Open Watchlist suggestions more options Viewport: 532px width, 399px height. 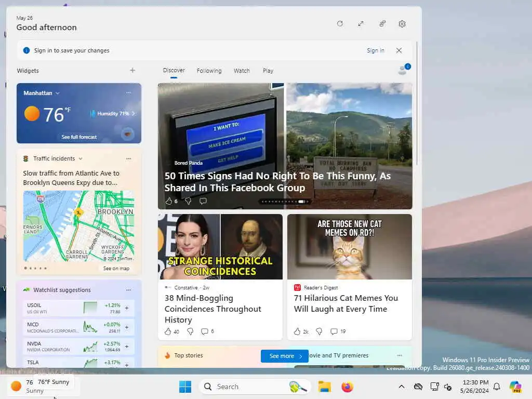pos(128,290)
